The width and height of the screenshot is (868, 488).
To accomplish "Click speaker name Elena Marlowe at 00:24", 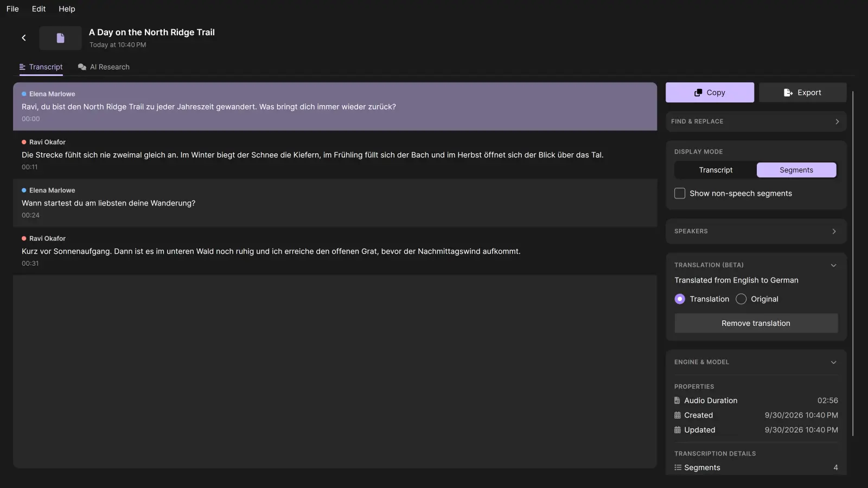I will click(x=52, y=190).
